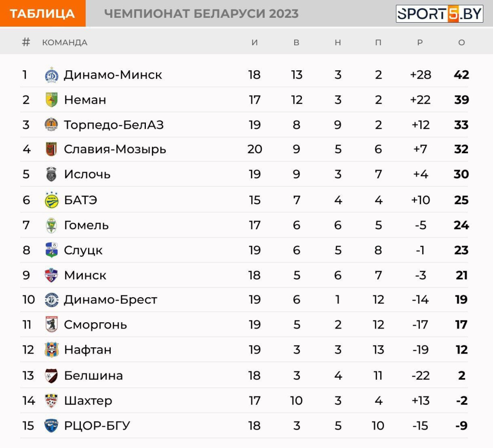Image resolution: width=493 pixels, height=448 pixels.
Task: Click the ЧЕМПИОНАТ БЕЛАРУСИ 2023 heading
Action: point(201,14)
